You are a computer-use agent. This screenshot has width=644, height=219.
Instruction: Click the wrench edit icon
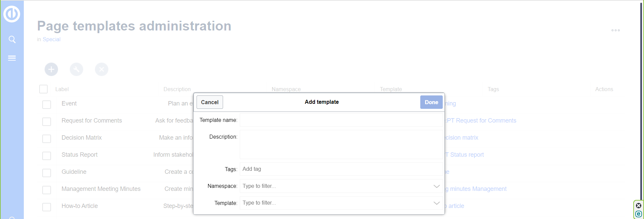pos(76,69)
